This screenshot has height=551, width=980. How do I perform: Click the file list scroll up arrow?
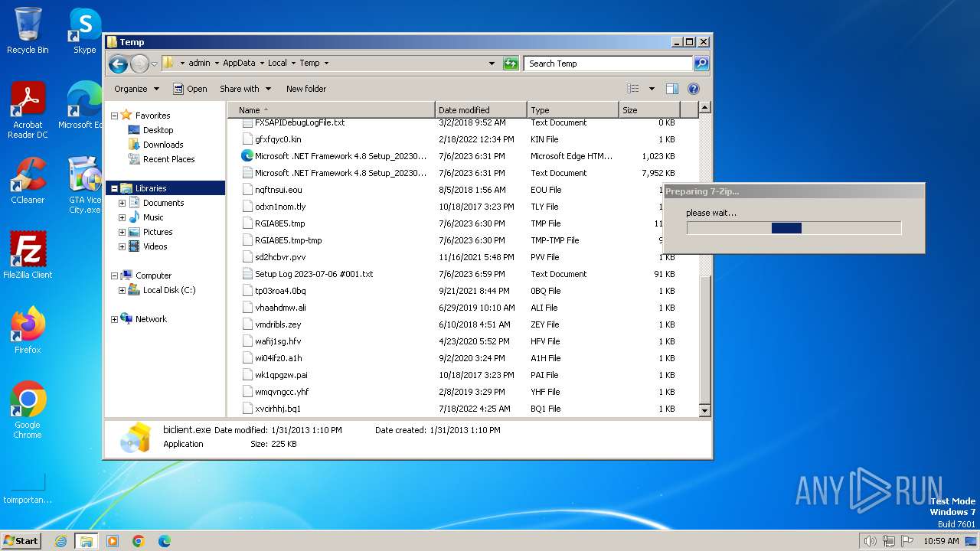click(705, 108)
